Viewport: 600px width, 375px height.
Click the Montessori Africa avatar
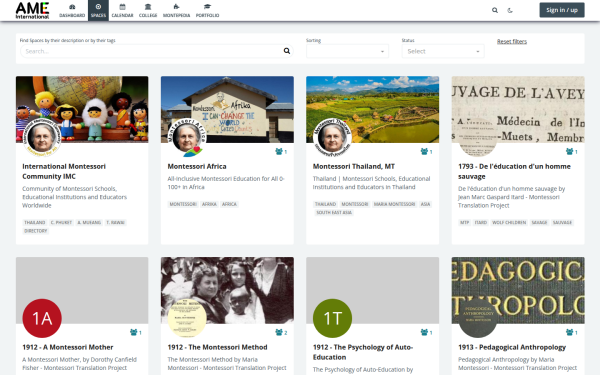point(187,138)
